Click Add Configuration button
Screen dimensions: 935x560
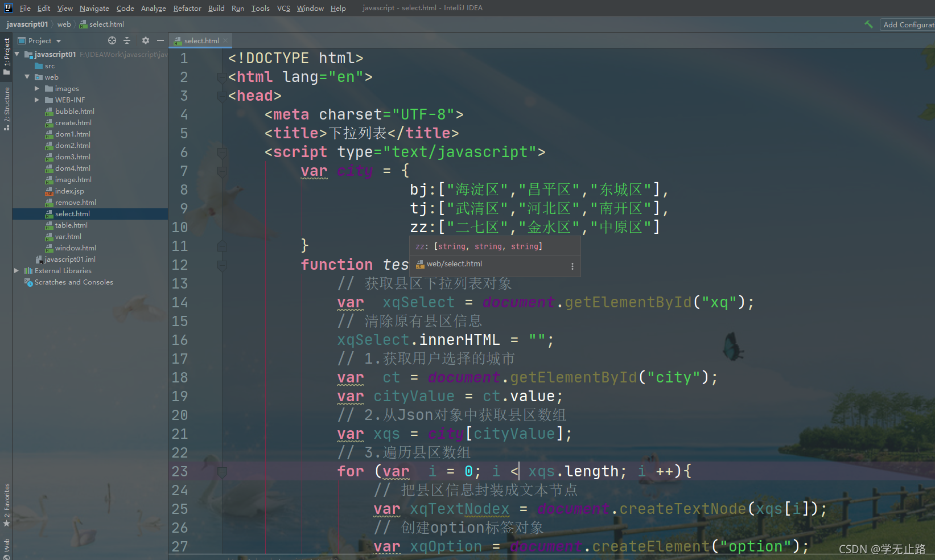click(908, 24)
